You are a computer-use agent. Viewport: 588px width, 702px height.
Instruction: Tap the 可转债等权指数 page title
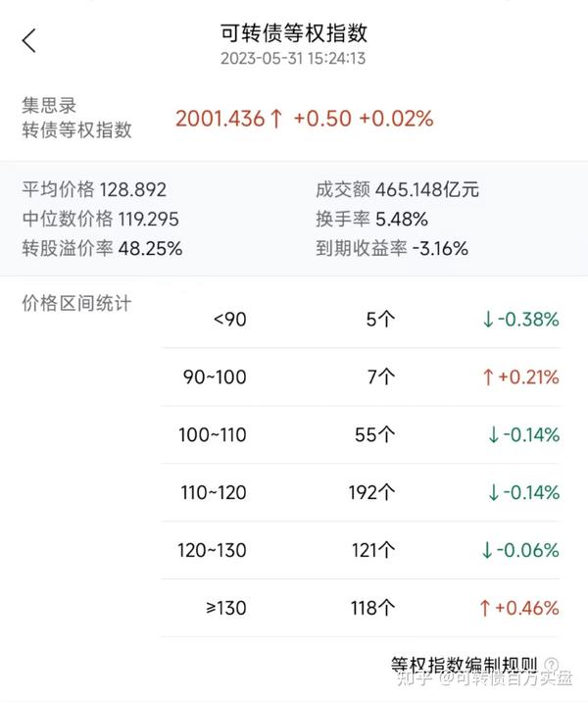point(294,33)
